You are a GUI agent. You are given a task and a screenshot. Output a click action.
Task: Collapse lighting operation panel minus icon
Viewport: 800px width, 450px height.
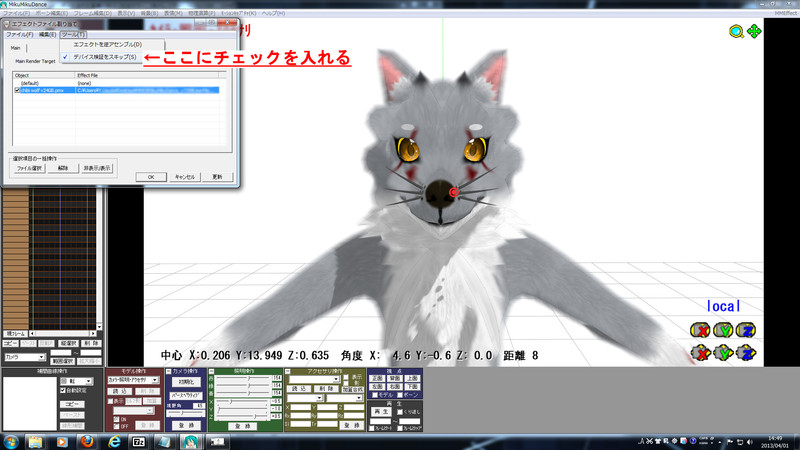212,371
